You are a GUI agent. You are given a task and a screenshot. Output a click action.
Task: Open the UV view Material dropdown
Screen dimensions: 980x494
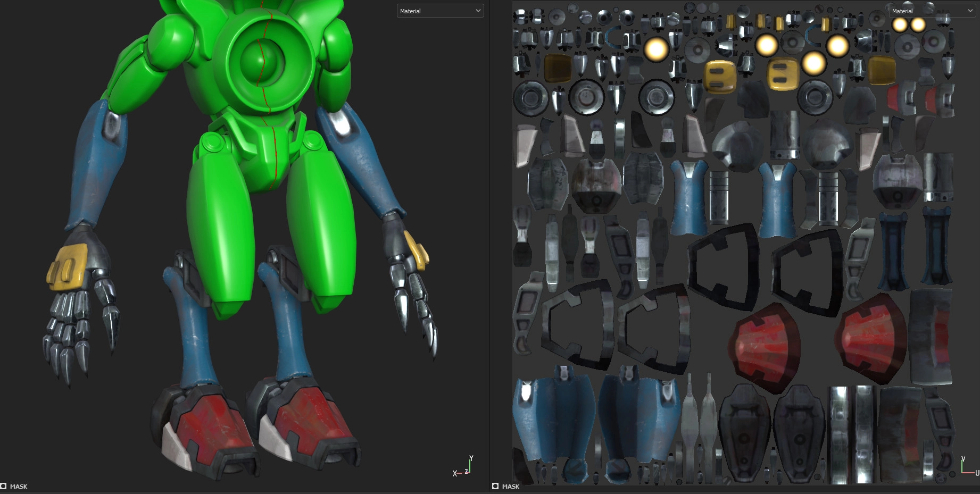pyautogui.click(x=931, y=11)
